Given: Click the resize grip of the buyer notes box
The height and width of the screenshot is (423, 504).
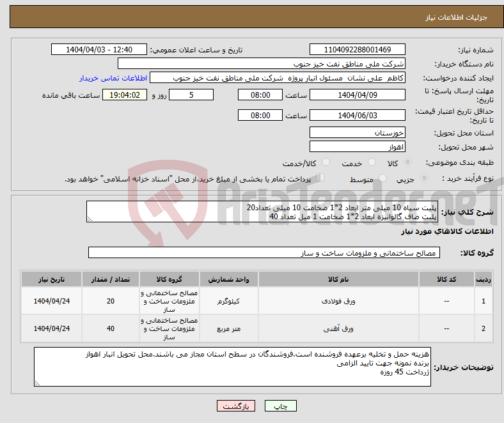Looking at the screenshot, I should click(37, 383).
